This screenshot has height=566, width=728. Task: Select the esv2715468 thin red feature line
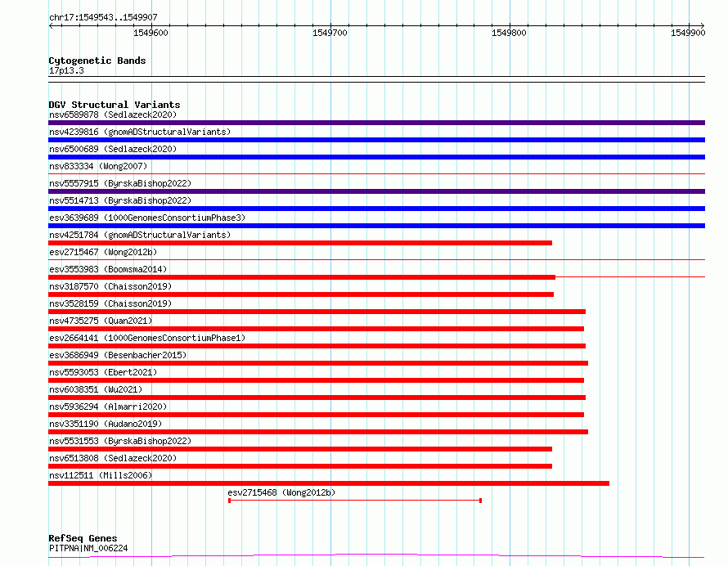click(x=355, y=501)
